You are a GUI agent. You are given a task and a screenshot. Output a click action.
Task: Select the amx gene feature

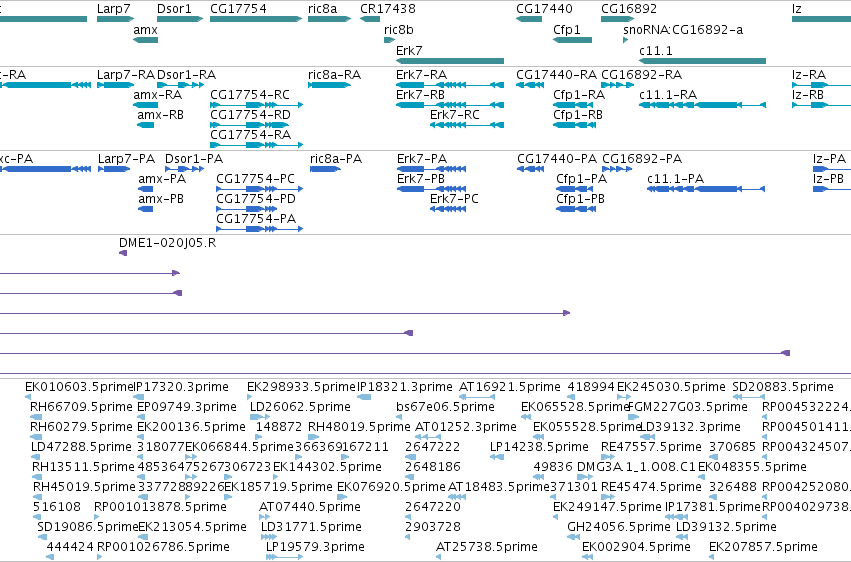[145, 40]
